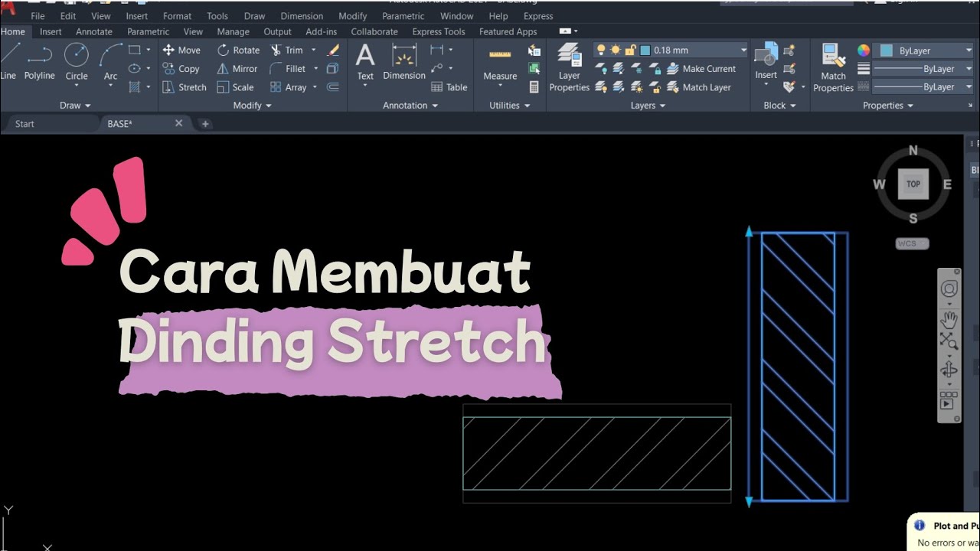Image resolution: width=980 pixels, height=551 pixels.
Task: Activate the Copy command
Action: pos(181,69)
